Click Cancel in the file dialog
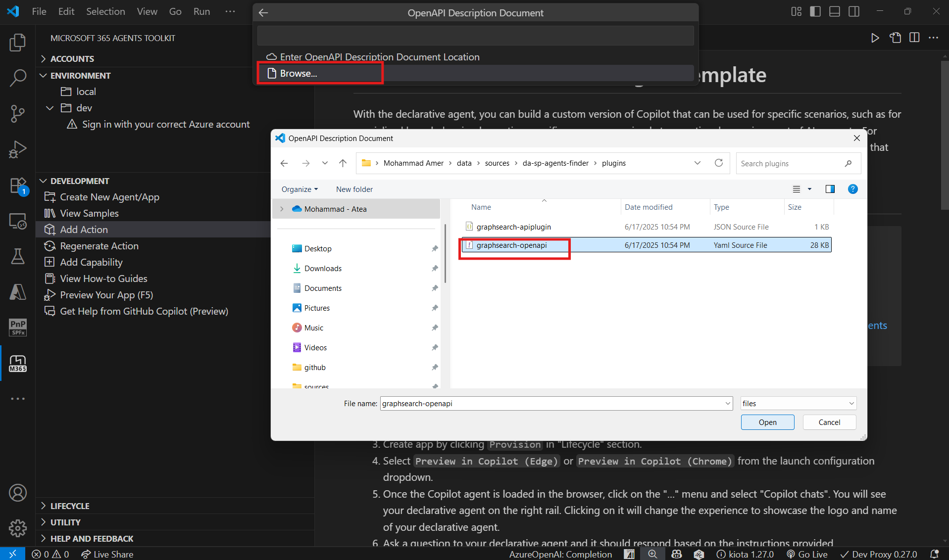Viewport: 949px width, 560px height. (x=829, y=422)
